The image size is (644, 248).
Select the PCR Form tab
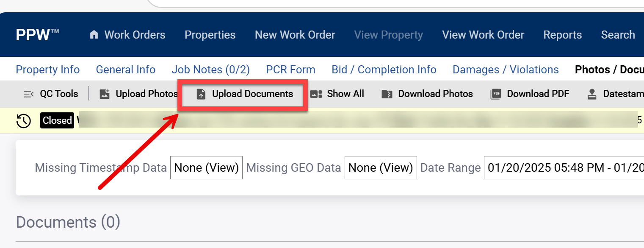coord(290,70)
